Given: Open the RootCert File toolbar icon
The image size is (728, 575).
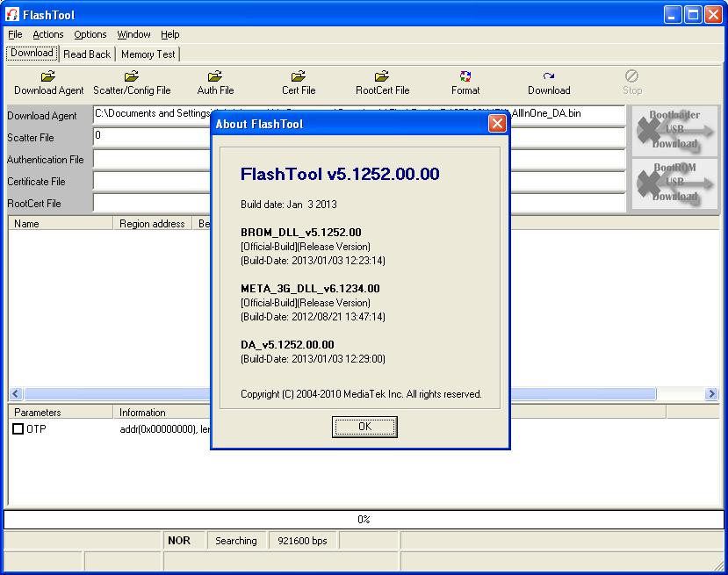Looking at the screenshot, I should click(382, 76).
